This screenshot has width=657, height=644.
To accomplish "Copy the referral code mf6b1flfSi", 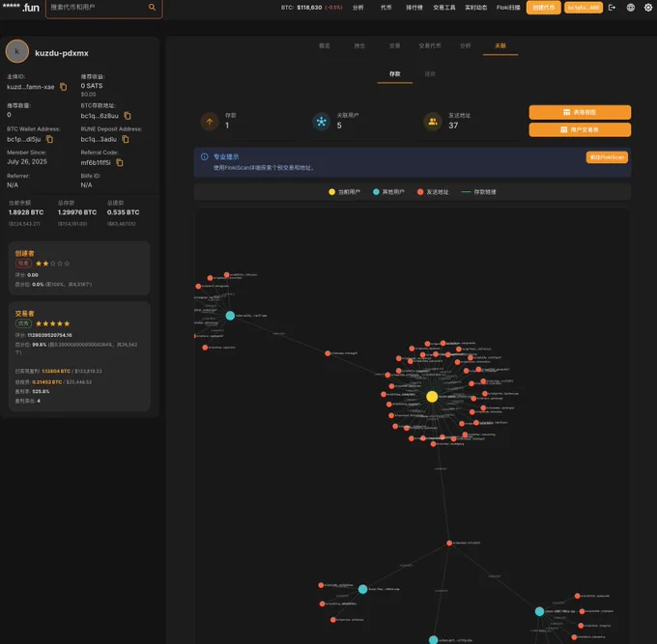I will [x=120, y=162].
